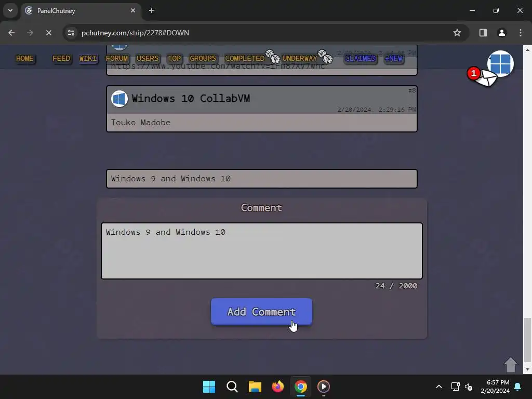The width and height of the screenshot is (532, 399).
Task: Open the GROUPS nav link
Action: [203, 58]
